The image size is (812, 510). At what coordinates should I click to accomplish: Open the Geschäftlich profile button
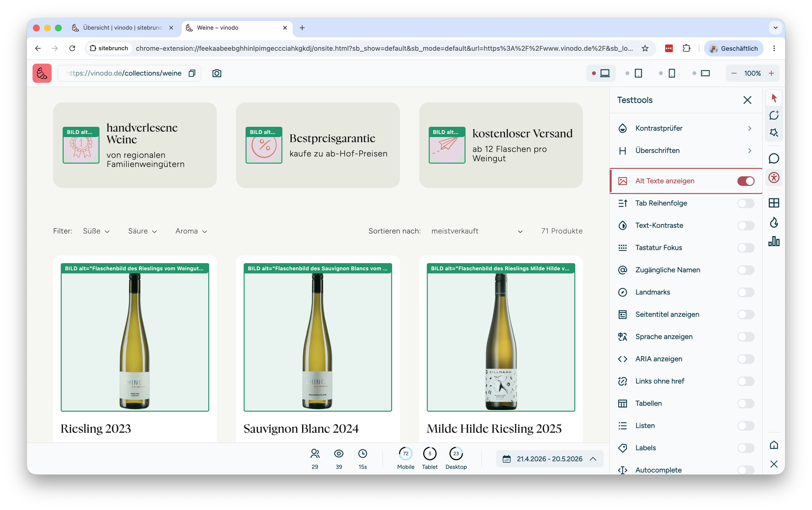pos(734,49)
